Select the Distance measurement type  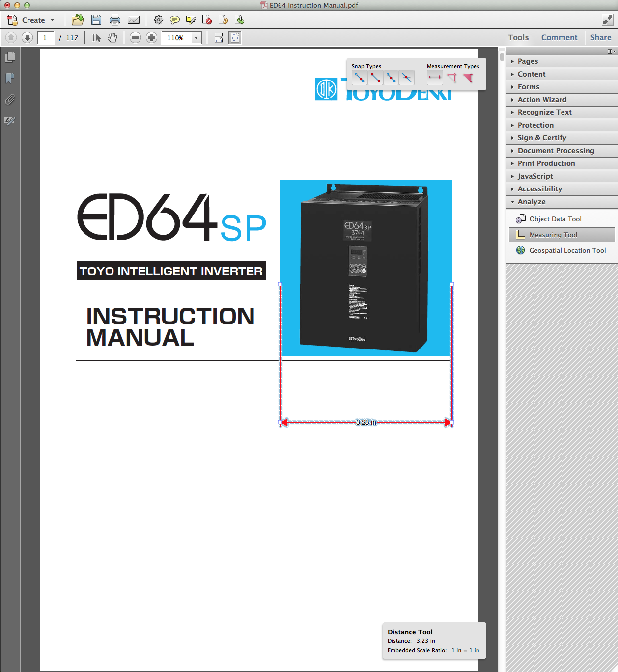pyautogui.click(x=435, y=78)
